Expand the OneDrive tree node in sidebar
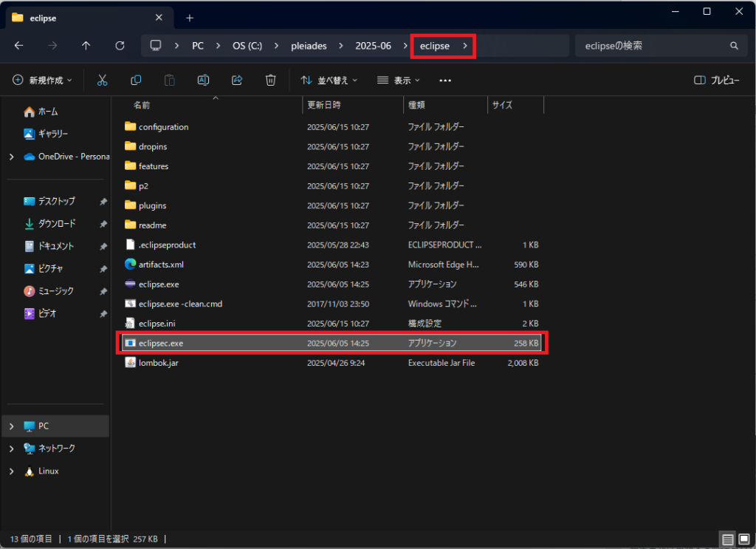756x549 pixels. [11, 157]
